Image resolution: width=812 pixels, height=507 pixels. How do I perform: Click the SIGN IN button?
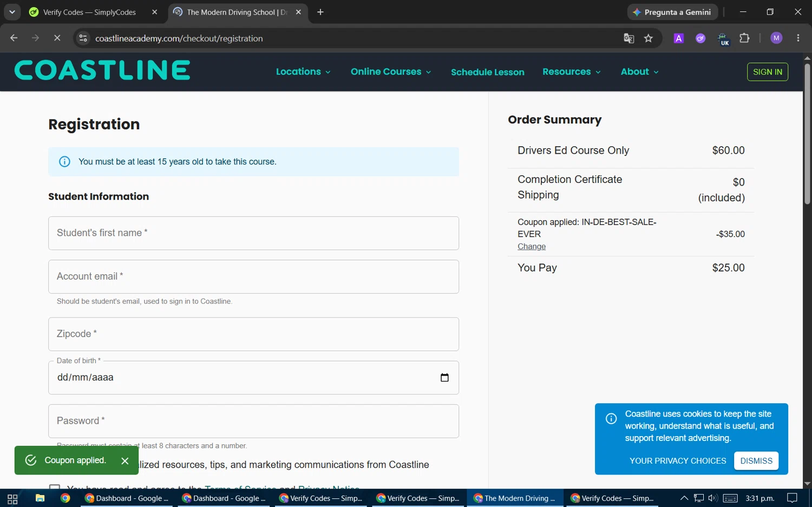click(768, 72)
